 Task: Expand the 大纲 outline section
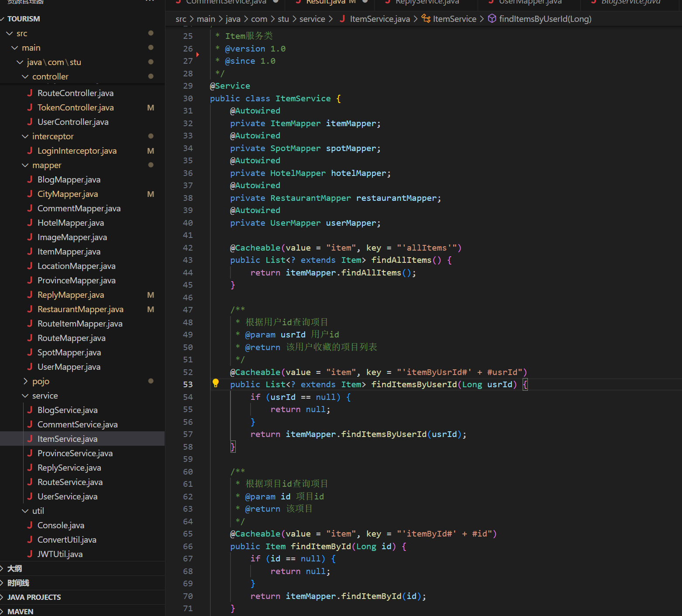(x=14, y=568)
